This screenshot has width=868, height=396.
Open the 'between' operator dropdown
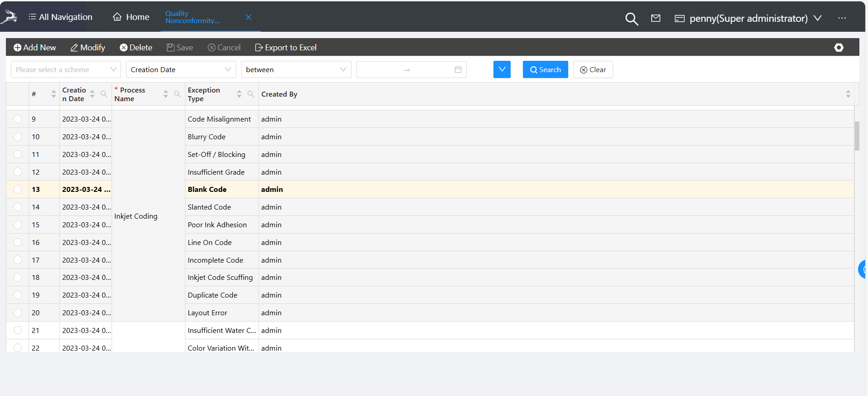pos(296,69)
